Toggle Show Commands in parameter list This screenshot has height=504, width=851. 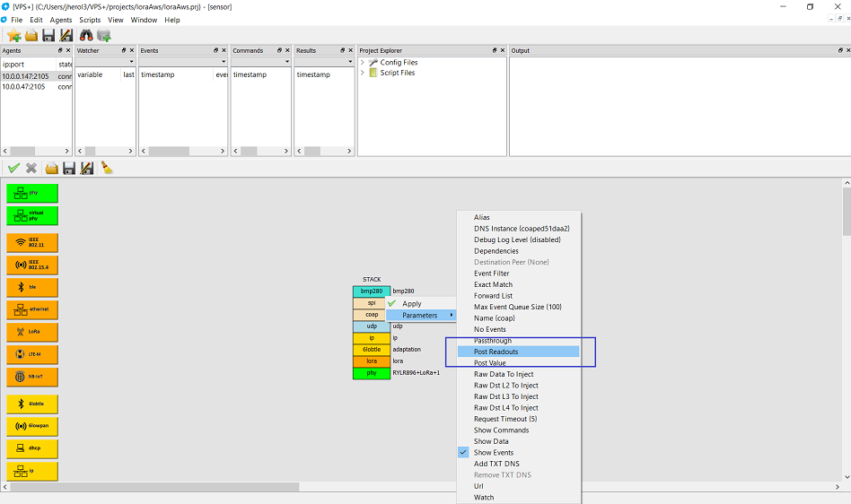[501, 430]
